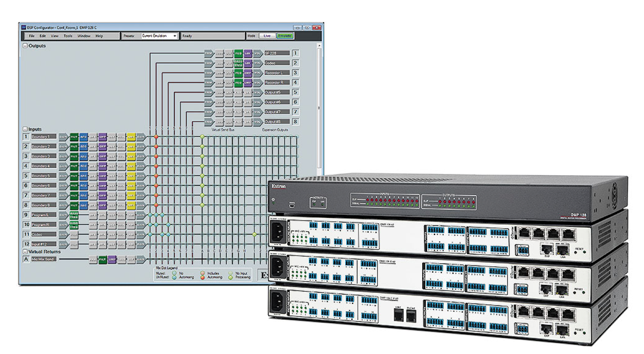Click the virtual return A button
This screenshot has width=644, height=354.
point(26,259)
